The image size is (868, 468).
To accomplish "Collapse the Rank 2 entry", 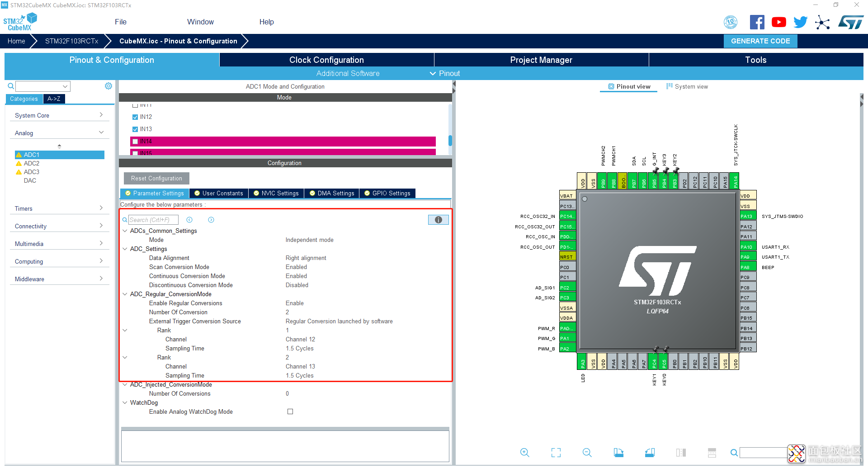I will pos(125,357).
